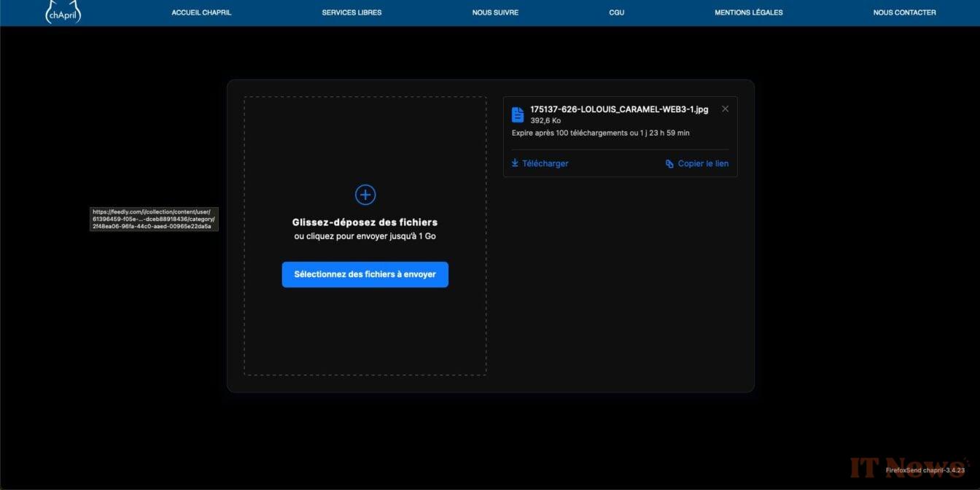Open the CGU page
The height and width of the screenshot is (490, 980).
point(616,12)
